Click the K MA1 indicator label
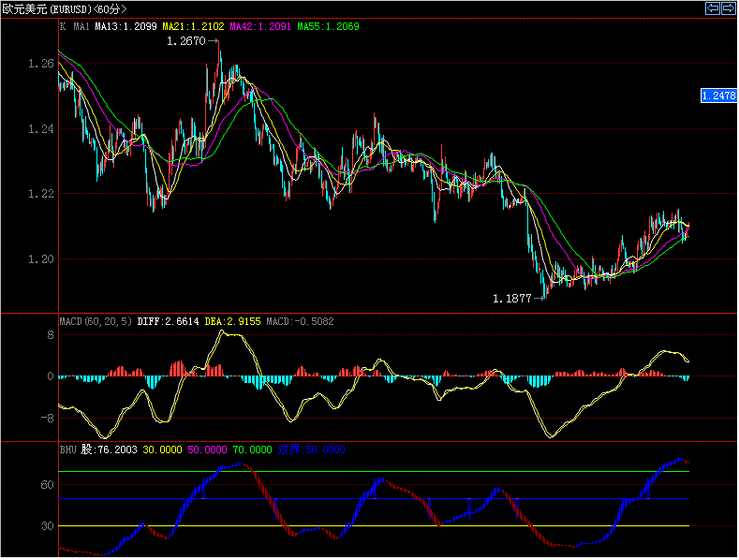The image size is (739, 560). 74,27
